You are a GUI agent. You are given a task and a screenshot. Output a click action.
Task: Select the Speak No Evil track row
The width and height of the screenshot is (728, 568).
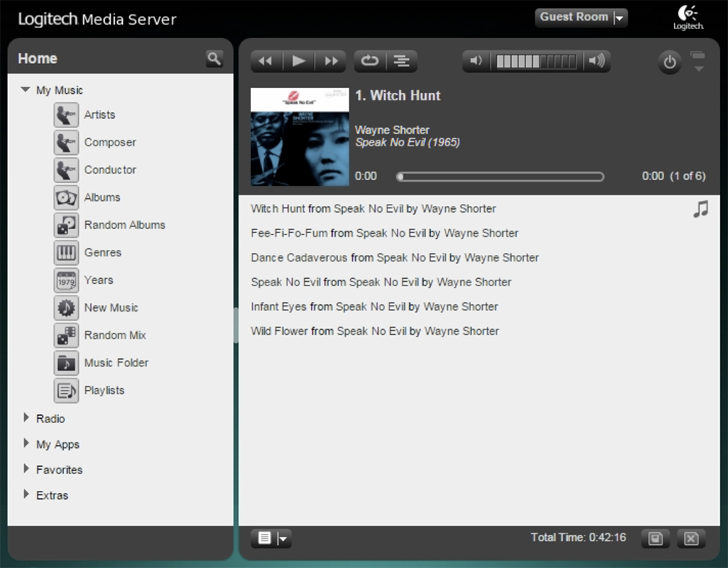(381, 283)
